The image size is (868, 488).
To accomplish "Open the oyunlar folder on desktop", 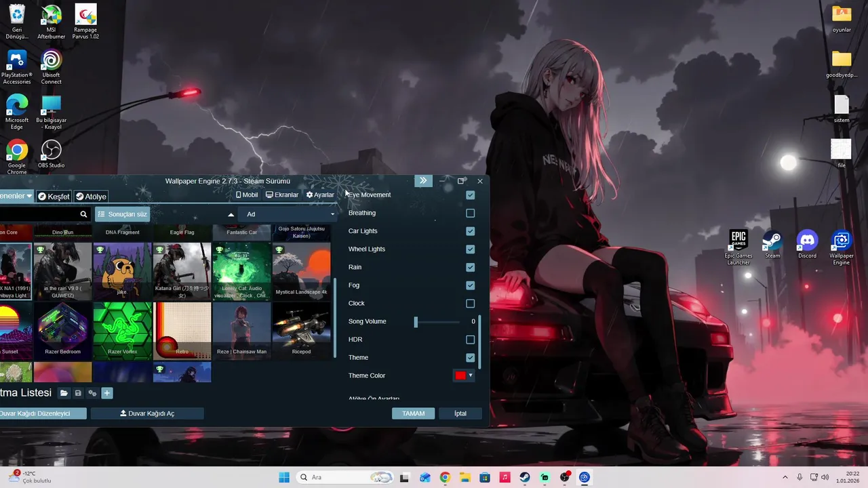I will click(x=842, y=19).
